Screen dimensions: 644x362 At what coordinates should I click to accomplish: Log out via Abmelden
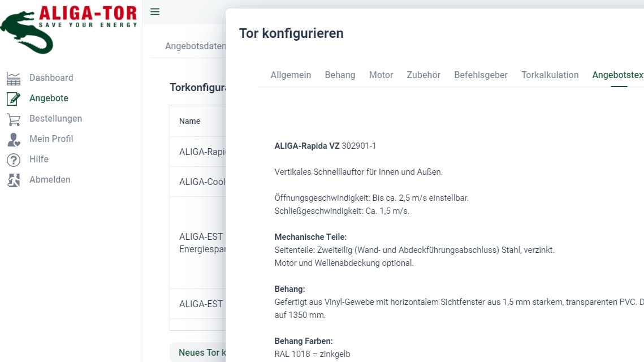(x=50, y=179)
